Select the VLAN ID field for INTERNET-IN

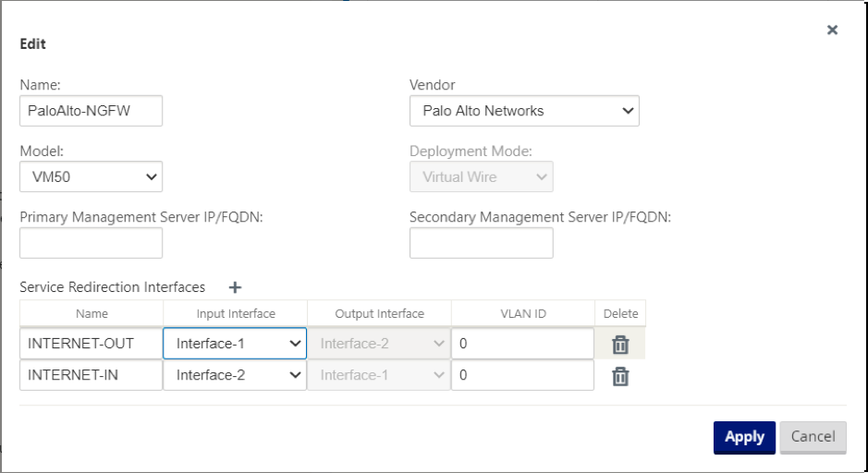(522, 375)
